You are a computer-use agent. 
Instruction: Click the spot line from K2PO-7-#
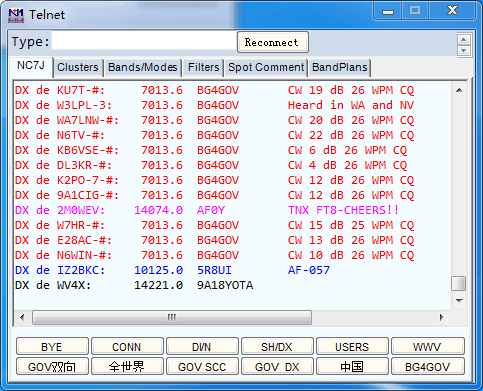click(x=214, y=180)
